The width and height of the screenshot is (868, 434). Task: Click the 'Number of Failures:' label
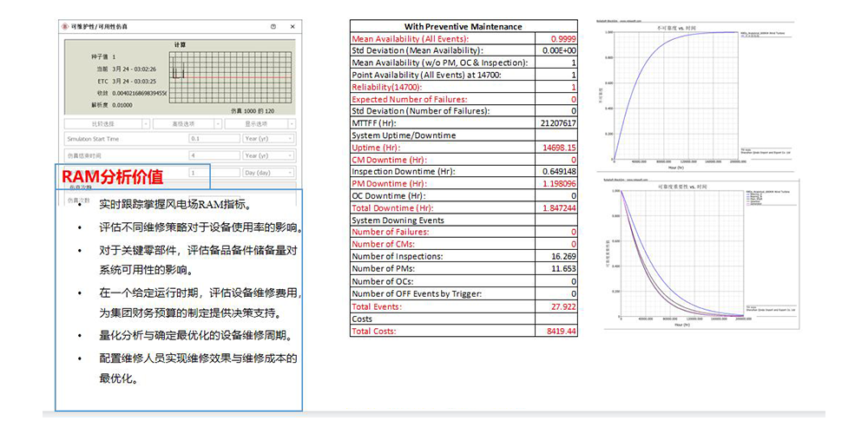(391, 232)
